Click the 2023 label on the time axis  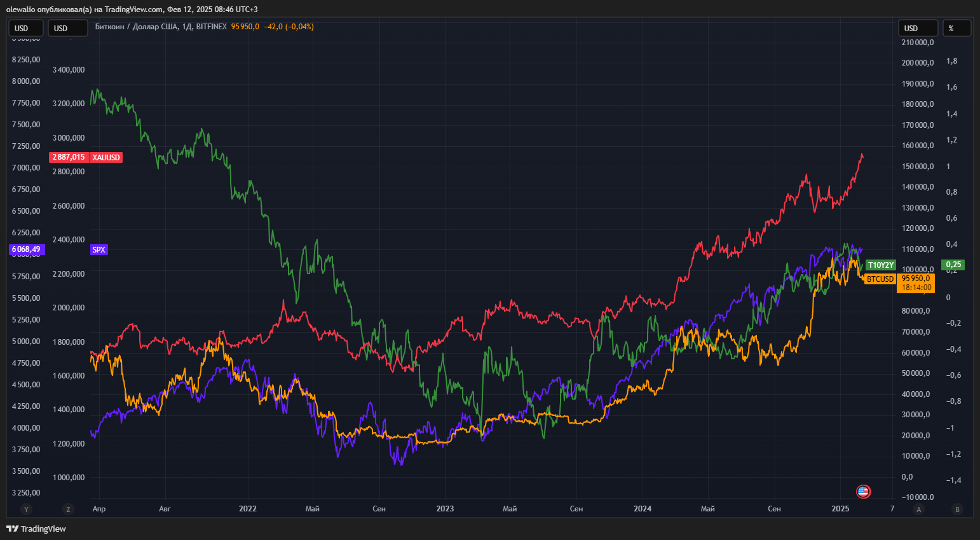(445, 508)
